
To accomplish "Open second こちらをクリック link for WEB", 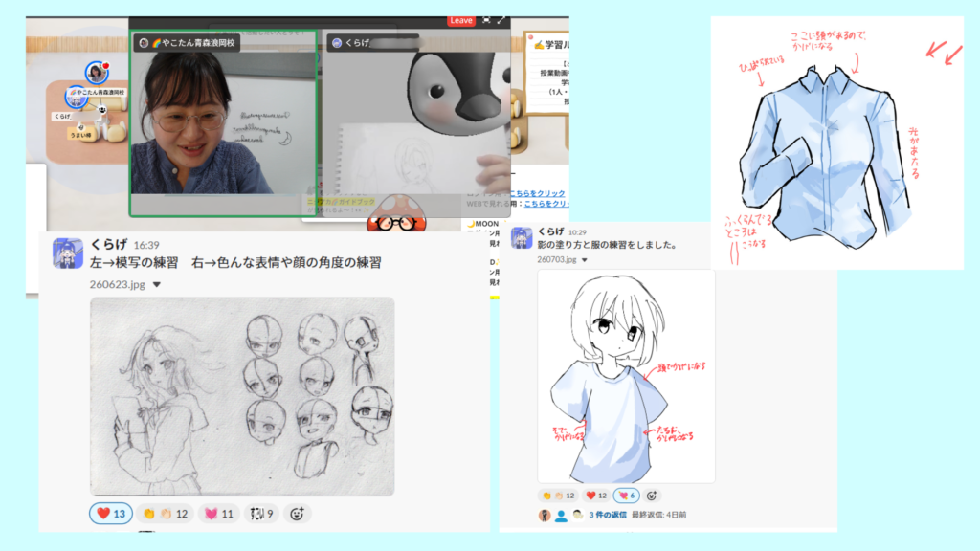I will point(546,204).
